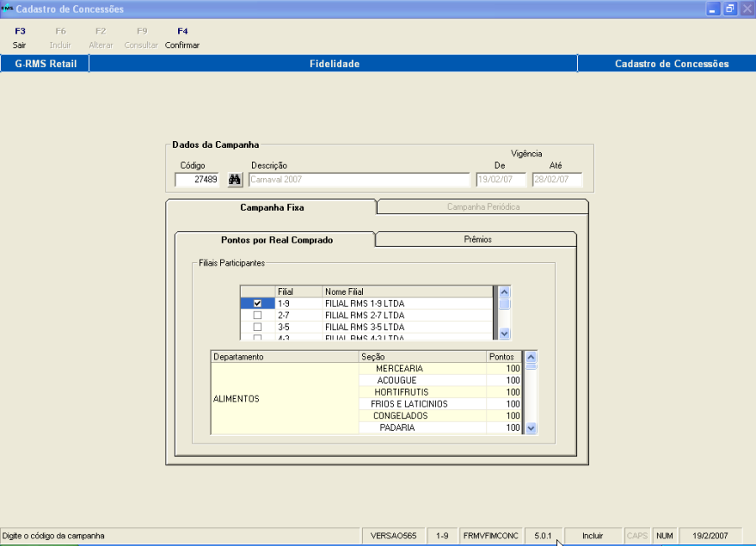Uncheck the Filial 1-9 checkbox

coord(258,303)
